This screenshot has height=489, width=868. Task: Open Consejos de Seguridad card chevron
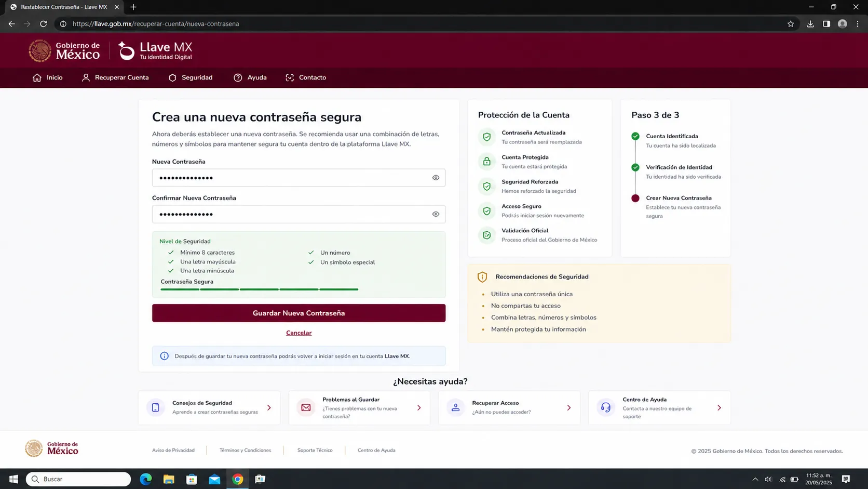[269, 408]
